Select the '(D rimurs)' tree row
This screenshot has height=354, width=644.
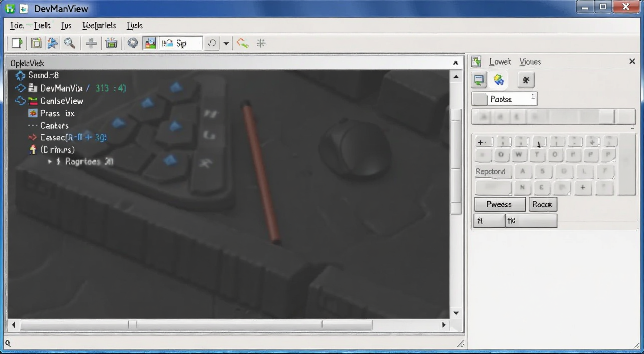click(x=57, y=150)
